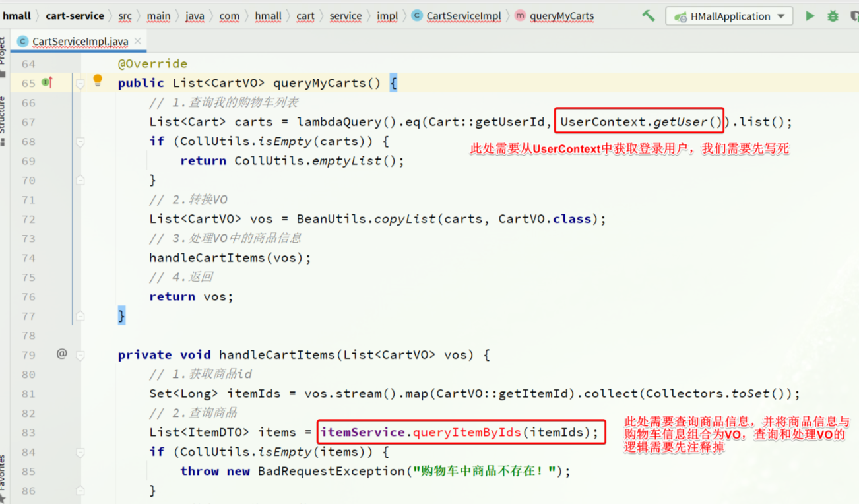This screenshot has width=859, height=504.
Task: Click the method icon before queryMyCarts breadcrumb
Action: click(x=520, y=16)
